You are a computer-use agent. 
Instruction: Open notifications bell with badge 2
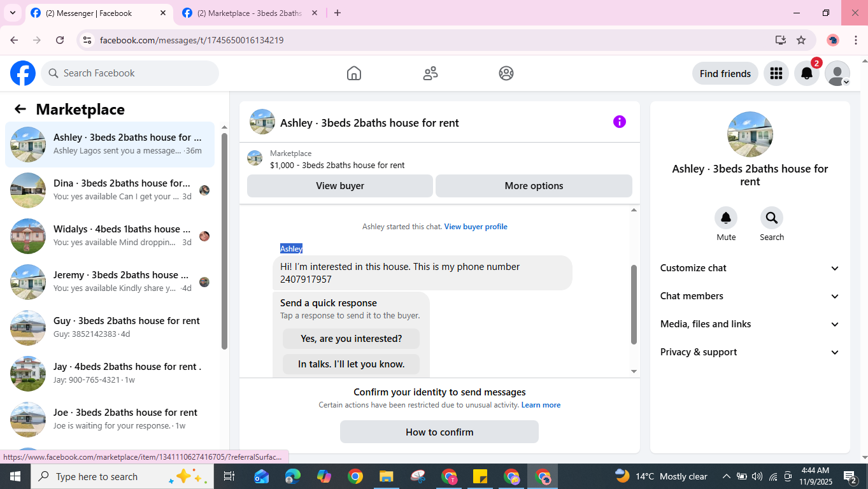point(807,73)
